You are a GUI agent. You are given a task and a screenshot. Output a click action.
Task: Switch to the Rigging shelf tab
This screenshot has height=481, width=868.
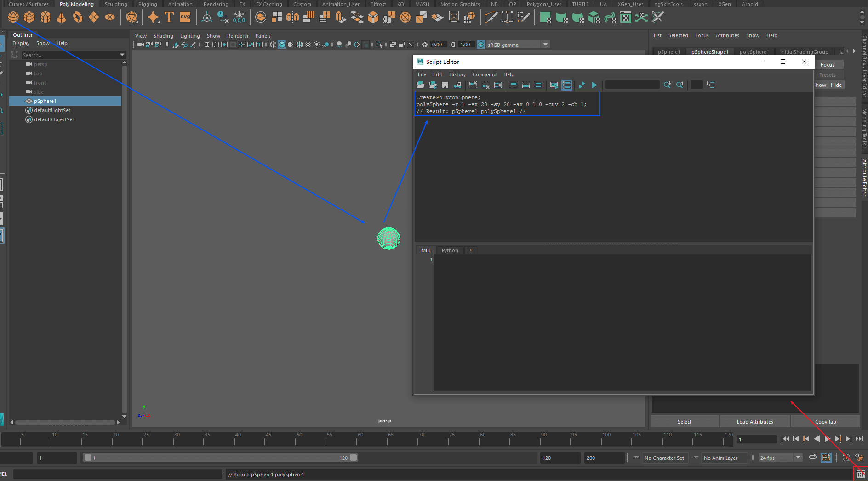[x=148, y=4]
